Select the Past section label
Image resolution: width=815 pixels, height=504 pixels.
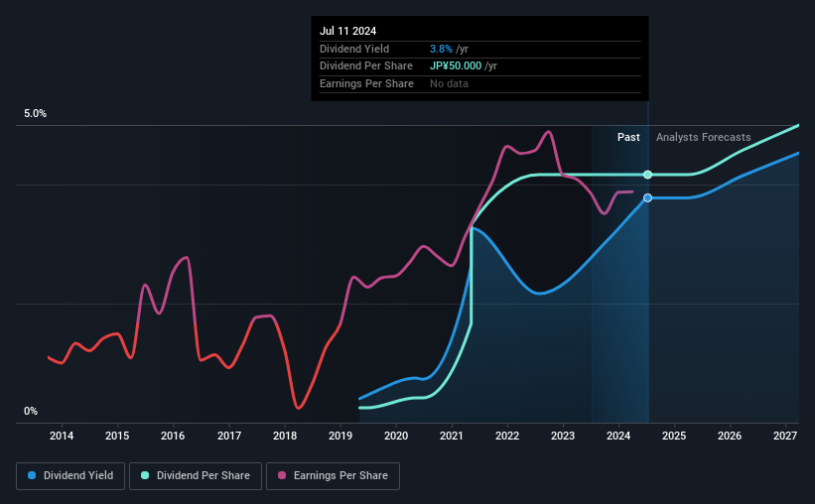tap(628, 137)
